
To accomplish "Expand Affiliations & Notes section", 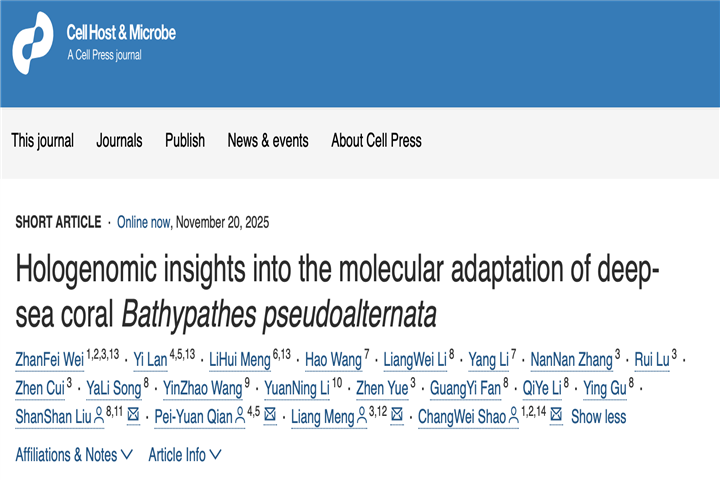I will click(74, 455).
